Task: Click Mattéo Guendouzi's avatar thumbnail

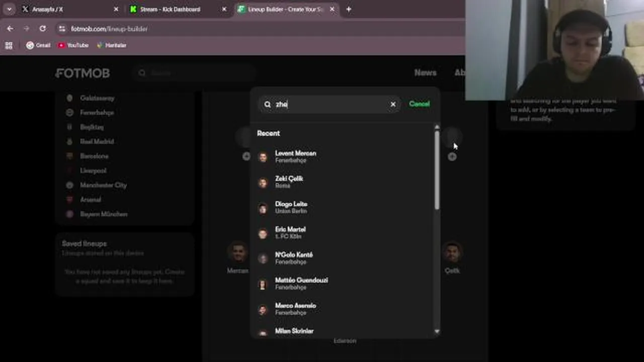Action: tap(263, 284)
